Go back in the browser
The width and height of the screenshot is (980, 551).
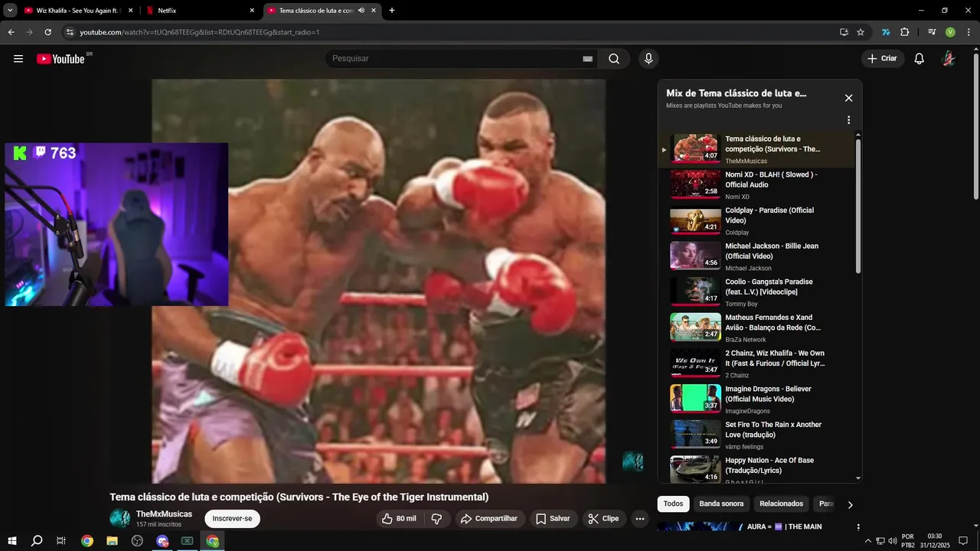coord(11,32)
